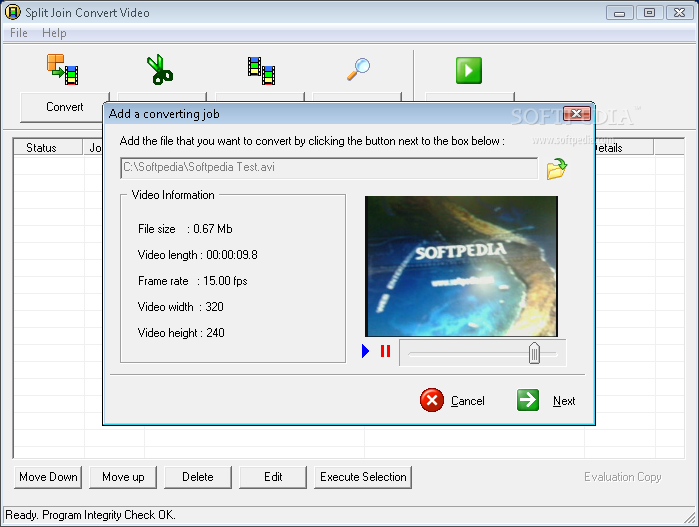Play the video preview
This screenshot has height=527, width=699.
pyautogui.click(x=366, y=351)
